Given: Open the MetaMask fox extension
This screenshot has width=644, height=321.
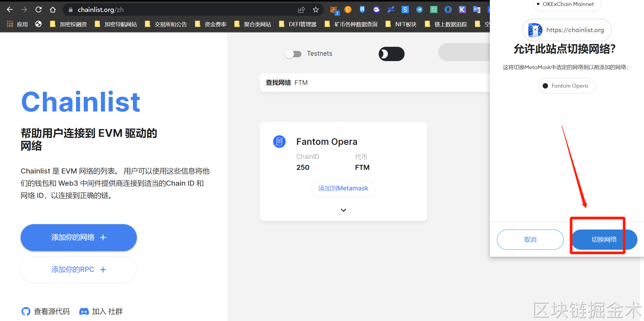Looking at the screenshot, I should (x=334, y=10).
